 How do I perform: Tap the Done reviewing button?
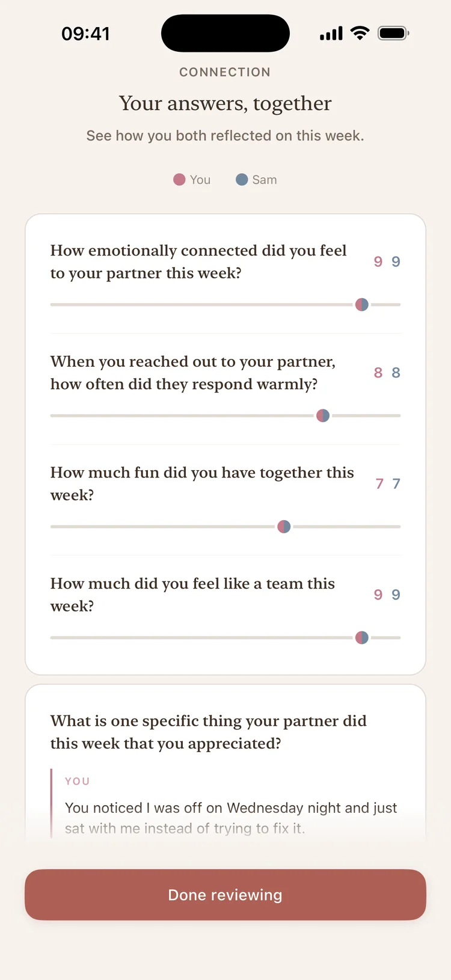[x=226, y=895]
